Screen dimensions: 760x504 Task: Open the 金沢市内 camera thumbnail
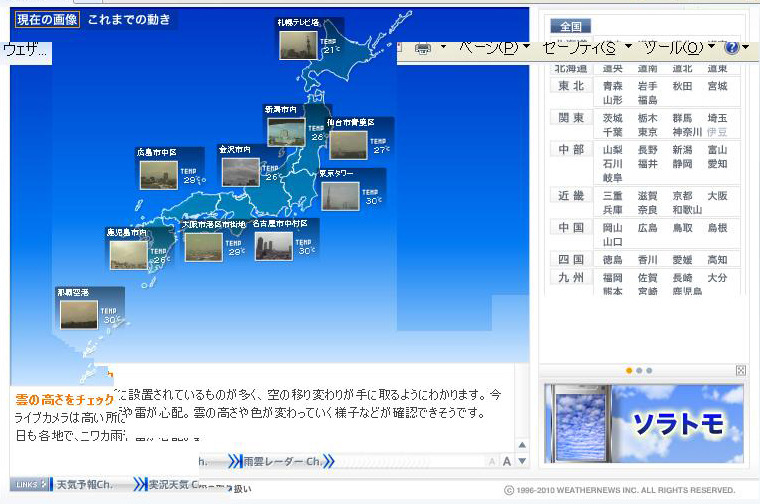(x=241, y=172)
